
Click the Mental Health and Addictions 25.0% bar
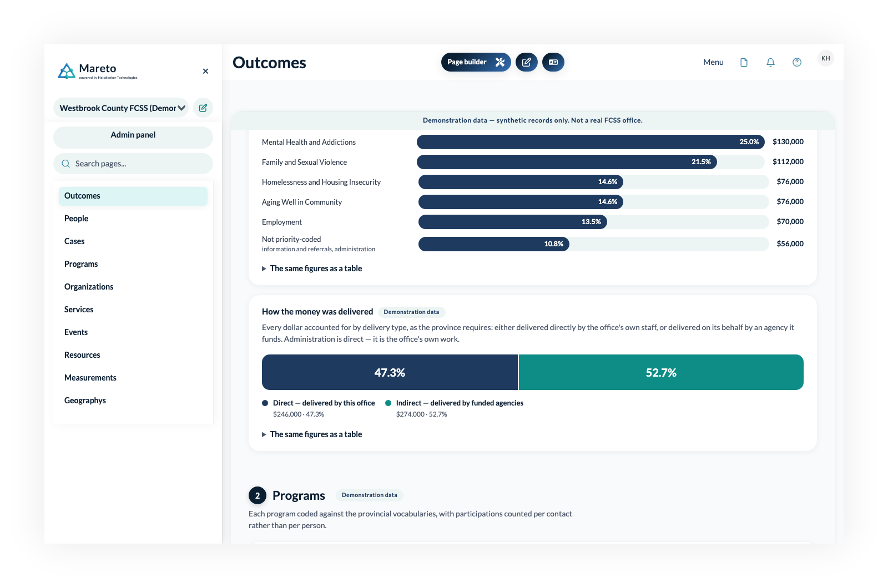click(591, 142)
